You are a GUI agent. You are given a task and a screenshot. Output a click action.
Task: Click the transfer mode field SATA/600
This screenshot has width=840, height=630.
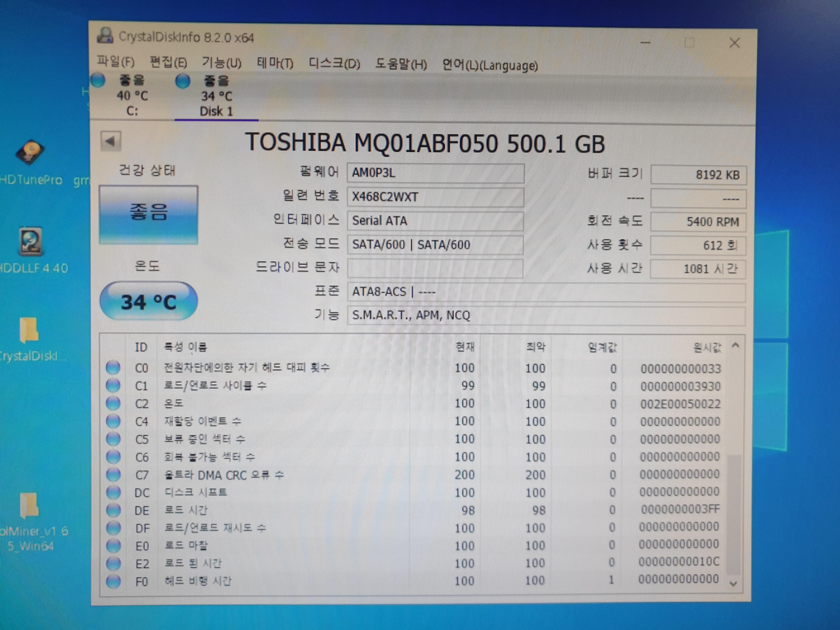pos(435,245)
